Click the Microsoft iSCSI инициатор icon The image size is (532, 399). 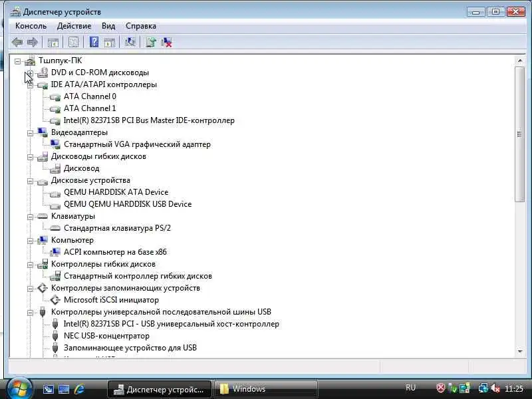click(55, 300)
